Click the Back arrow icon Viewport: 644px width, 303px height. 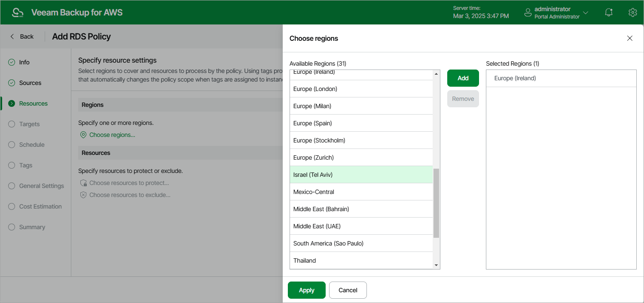[x=12, y=36]
